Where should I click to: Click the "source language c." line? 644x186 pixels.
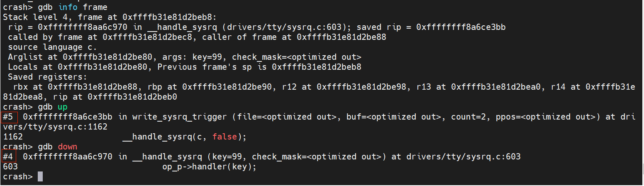[x=52, y=47]
